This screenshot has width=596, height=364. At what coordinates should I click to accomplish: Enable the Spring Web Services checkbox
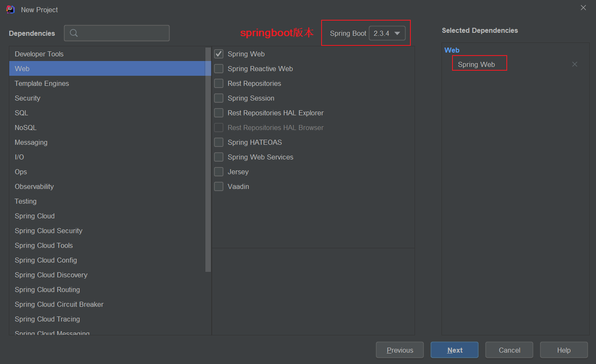pos(219,157)
